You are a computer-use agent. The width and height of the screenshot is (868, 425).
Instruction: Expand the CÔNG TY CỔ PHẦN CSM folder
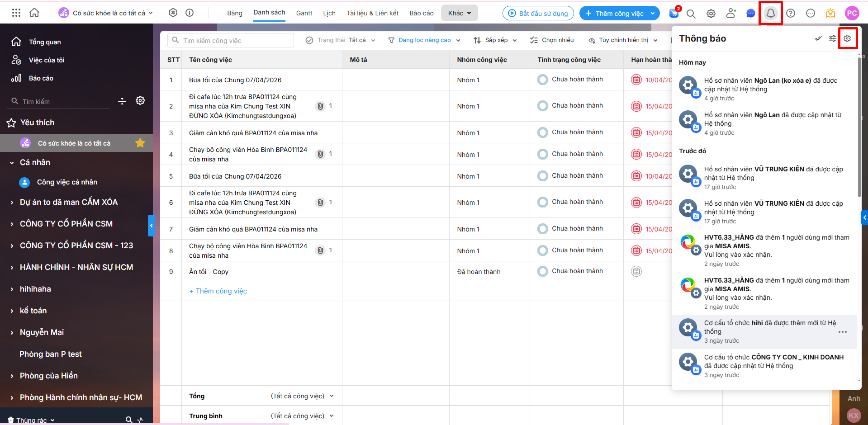point(12,224)
